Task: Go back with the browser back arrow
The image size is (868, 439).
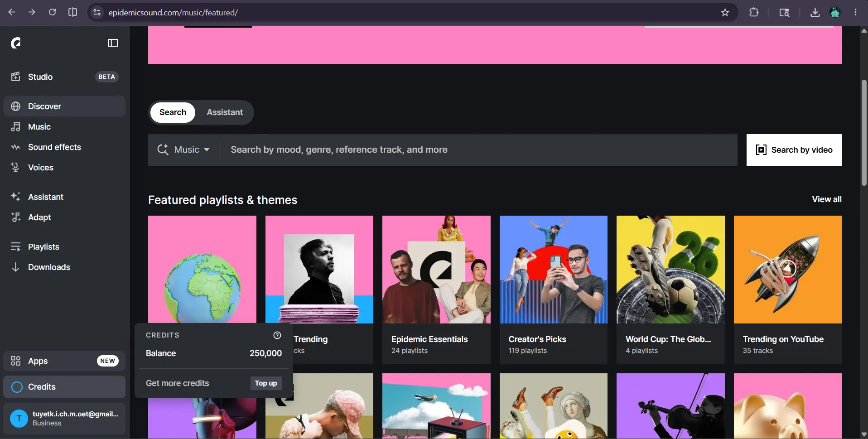Action: (12, 12)
